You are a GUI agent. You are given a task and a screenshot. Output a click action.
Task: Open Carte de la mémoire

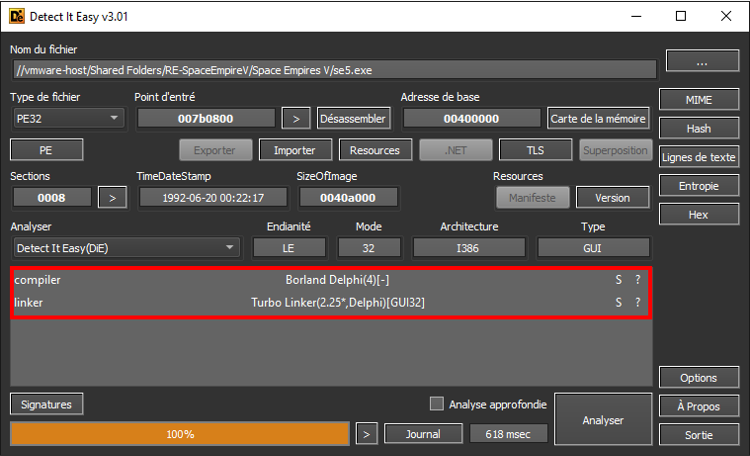pos(598,119)
